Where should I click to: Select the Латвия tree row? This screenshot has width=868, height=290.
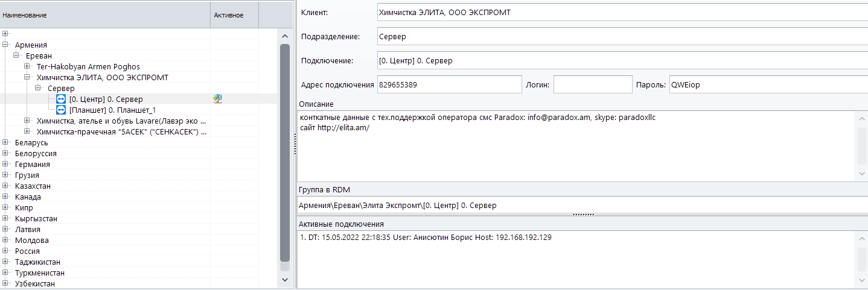pos(138,229)
